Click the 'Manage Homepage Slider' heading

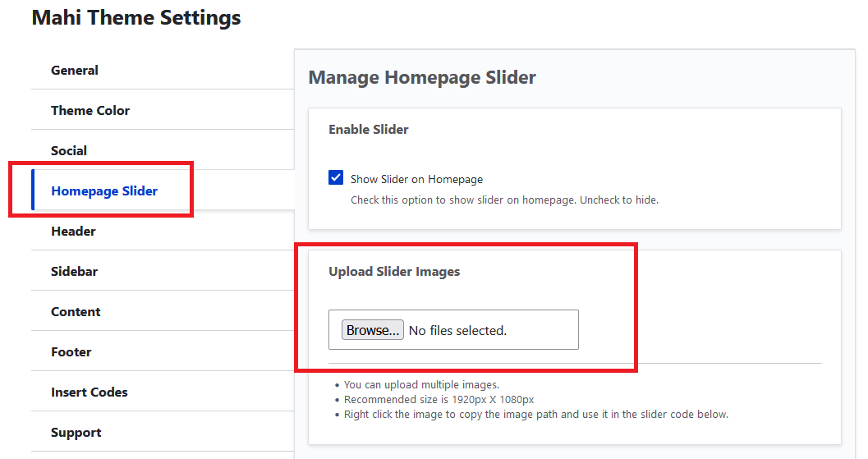tap(422, 78)
